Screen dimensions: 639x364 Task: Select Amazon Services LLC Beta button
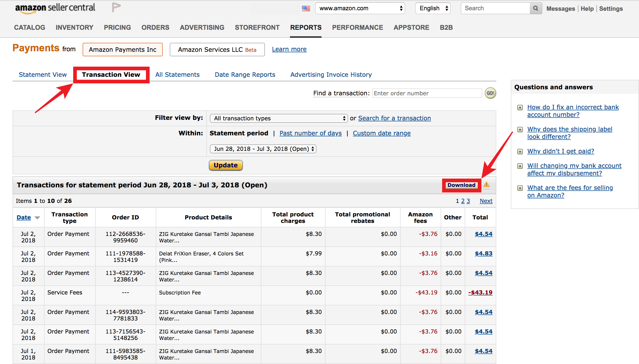click(217, 50)
